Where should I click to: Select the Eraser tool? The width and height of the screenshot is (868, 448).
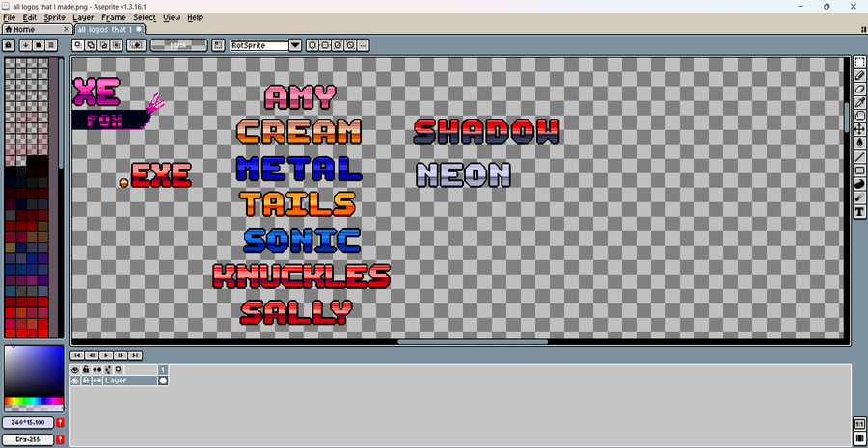click(859, 89)
